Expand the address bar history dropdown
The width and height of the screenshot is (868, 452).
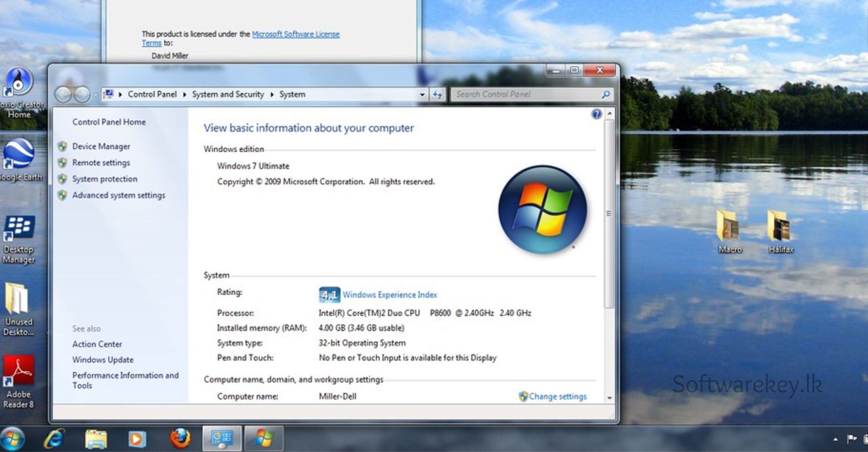(x=422, y=95)
